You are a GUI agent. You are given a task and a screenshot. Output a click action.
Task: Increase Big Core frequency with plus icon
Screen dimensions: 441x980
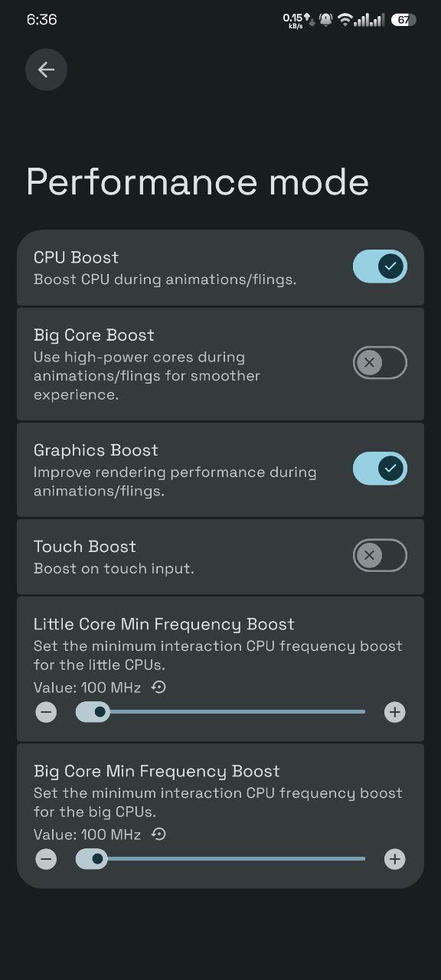(394, 859)
